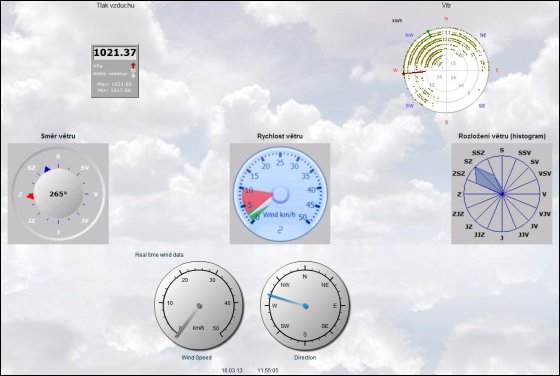This screenshot has height=376, width=560.
Task: Click the blue triangle marker on the compass
Action: click(x=48, y=169)
